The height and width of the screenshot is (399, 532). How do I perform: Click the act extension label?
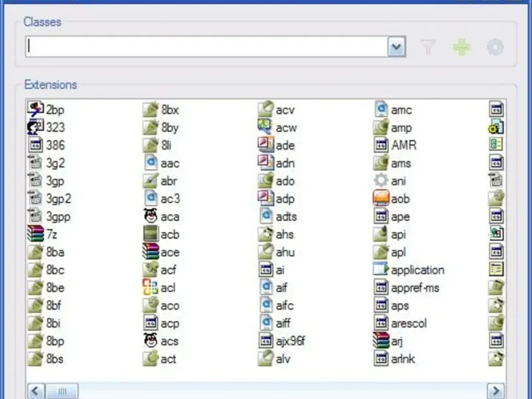pos(168,359)
